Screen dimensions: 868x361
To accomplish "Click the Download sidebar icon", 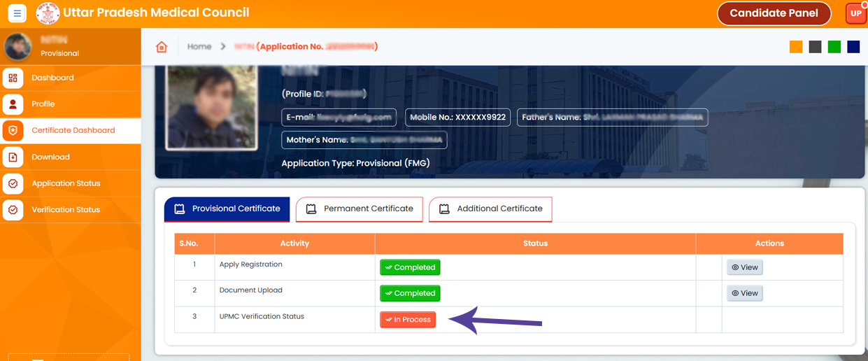I will [x=13, y=157].
